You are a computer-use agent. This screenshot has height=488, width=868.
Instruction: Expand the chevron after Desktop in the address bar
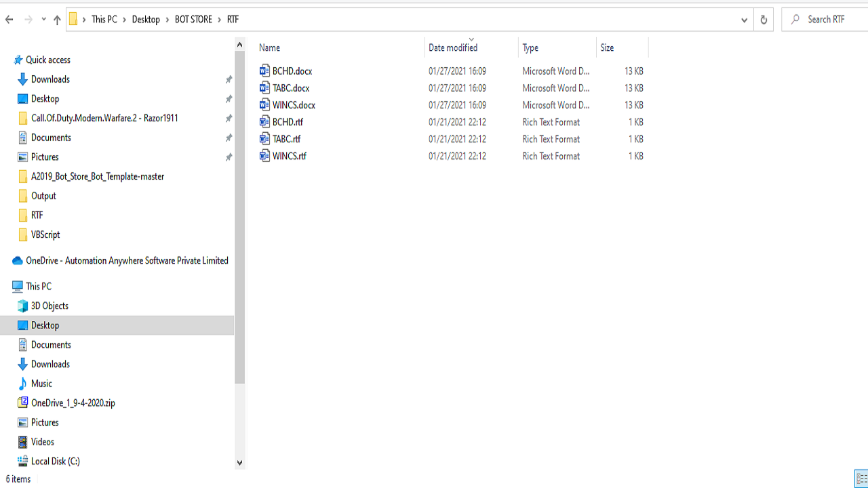[x=167, y=20]
